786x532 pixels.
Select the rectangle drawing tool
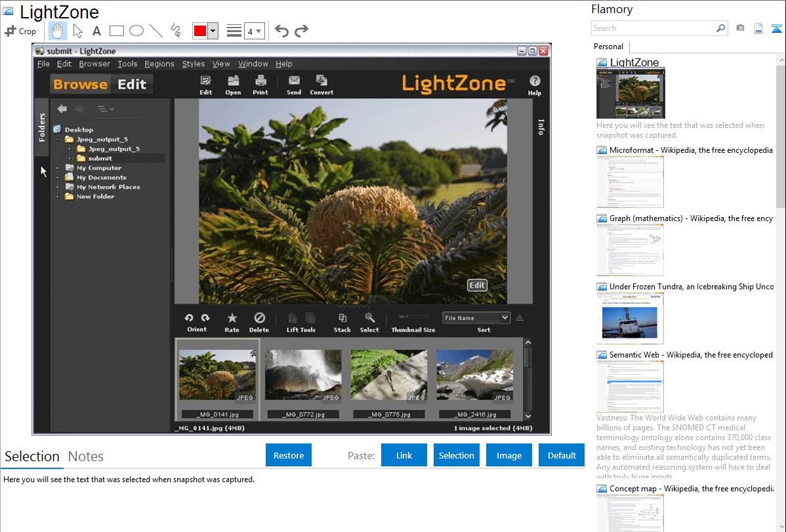pyautogui.click(x=116, y=31)
